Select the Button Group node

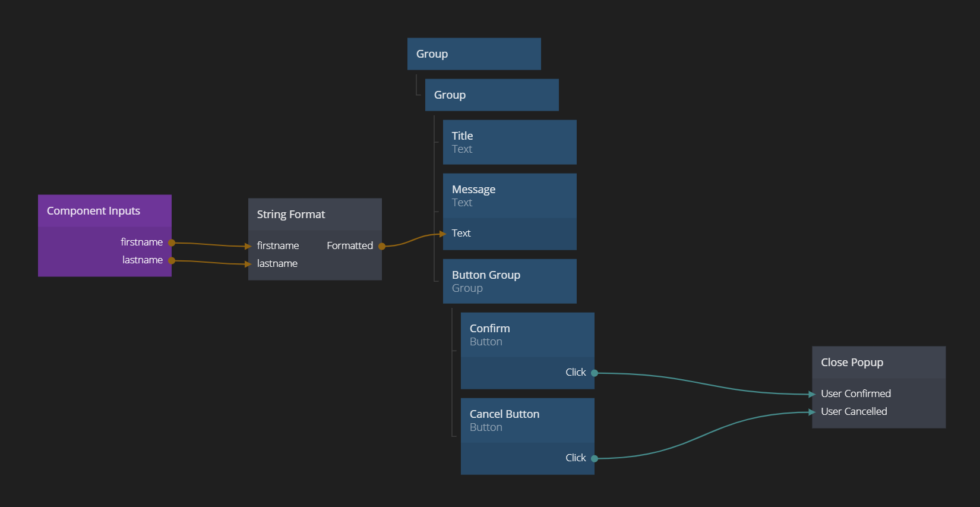point(509,281)
